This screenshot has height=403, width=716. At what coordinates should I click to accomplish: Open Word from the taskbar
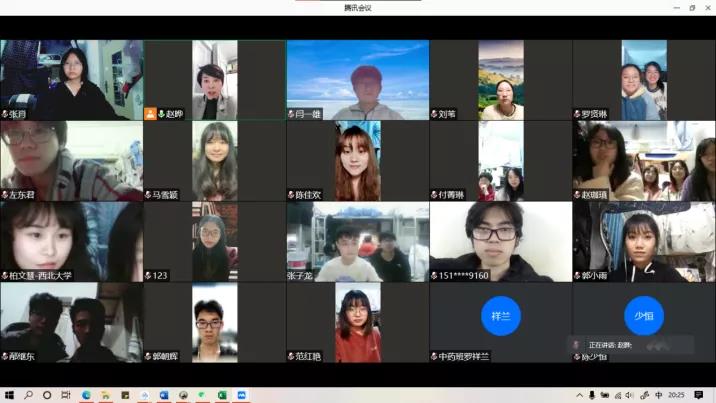164,395
